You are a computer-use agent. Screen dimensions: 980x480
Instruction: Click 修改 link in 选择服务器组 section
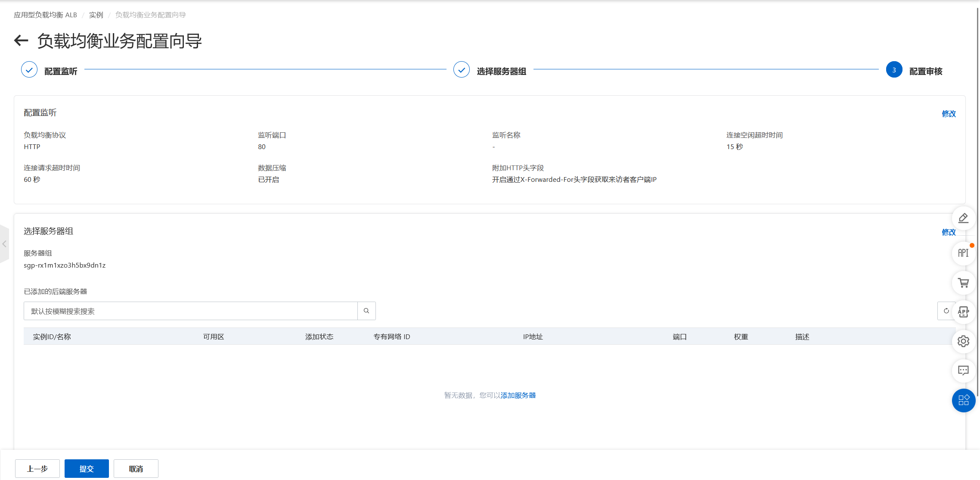coord(949,232)
